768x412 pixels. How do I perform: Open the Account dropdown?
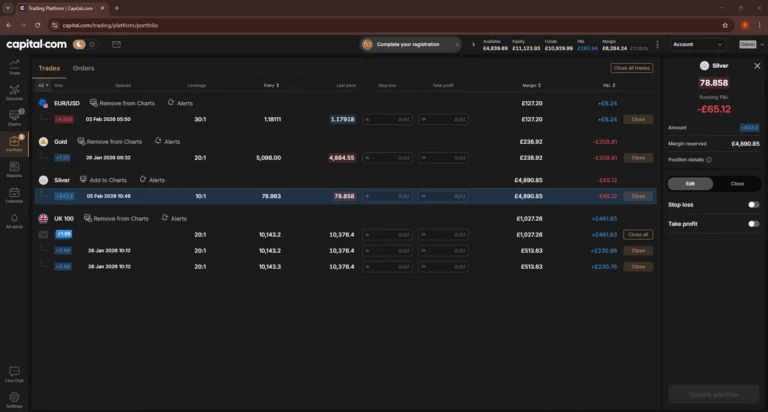pyautogui.click(x=697, y=45)
